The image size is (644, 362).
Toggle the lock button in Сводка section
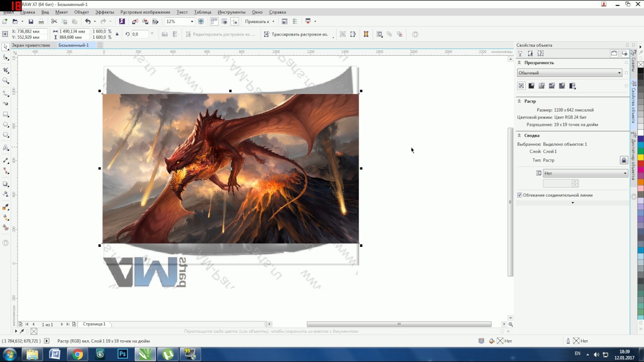[624, 160]
